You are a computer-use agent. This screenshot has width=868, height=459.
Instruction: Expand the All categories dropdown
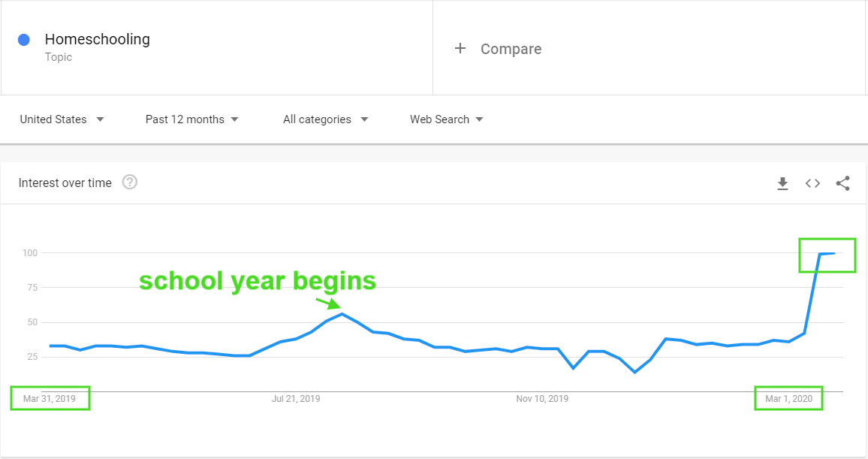326,119
